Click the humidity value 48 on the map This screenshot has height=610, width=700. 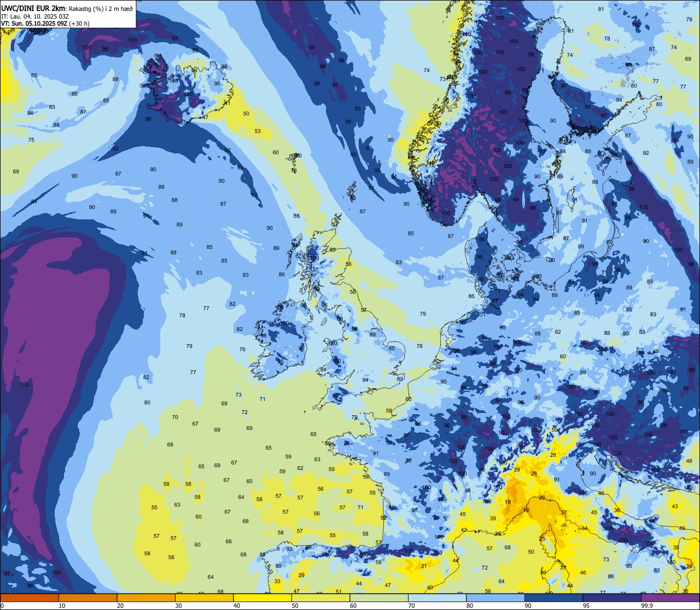click(689, 461)
